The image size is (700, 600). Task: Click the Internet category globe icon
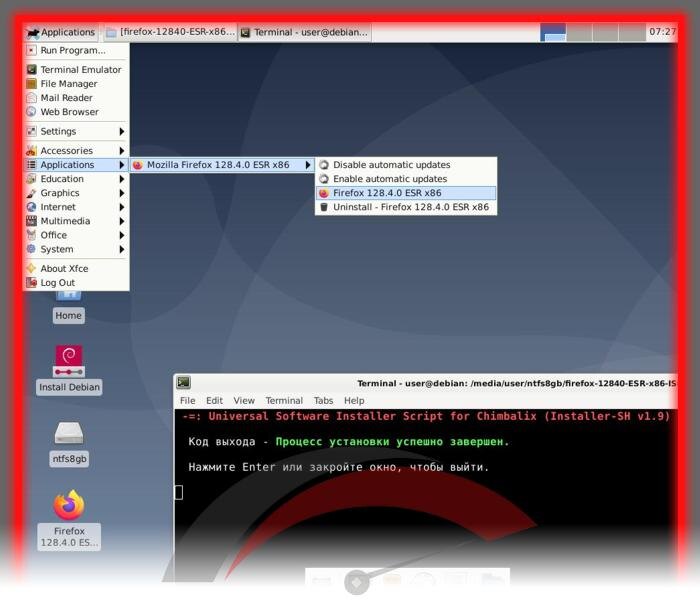(31, 207)
